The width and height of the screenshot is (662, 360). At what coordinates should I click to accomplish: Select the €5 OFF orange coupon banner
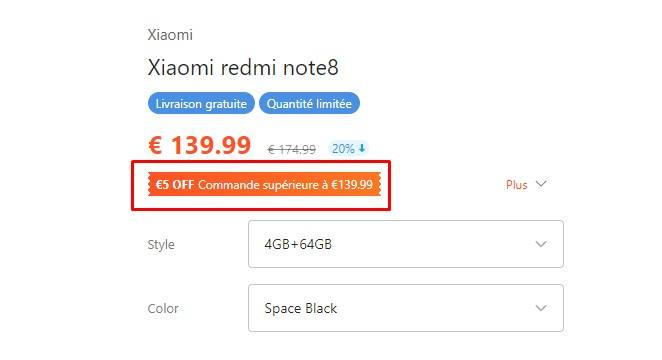click(264, 184)
